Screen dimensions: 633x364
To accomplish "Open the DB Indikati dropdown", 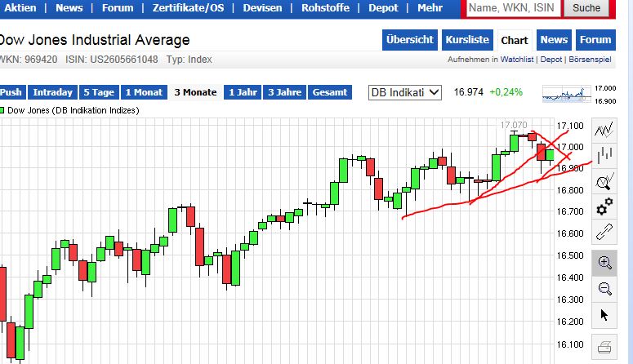I will [x=404, y=92].
